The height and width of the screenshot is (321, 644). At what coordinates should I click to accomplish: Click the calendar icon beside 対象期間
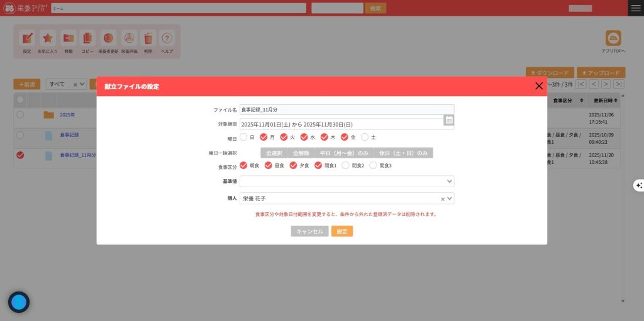(449, 119)
